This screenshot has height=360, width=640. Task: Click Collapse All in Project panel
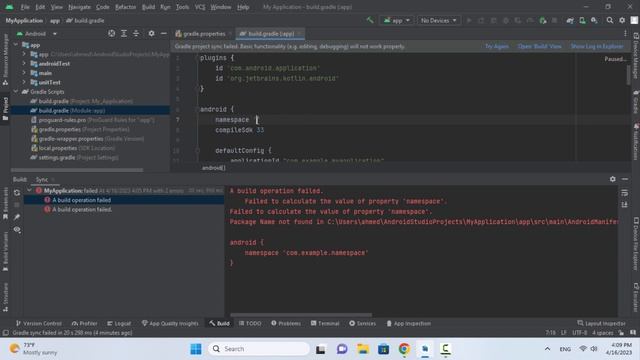[136, 33]
